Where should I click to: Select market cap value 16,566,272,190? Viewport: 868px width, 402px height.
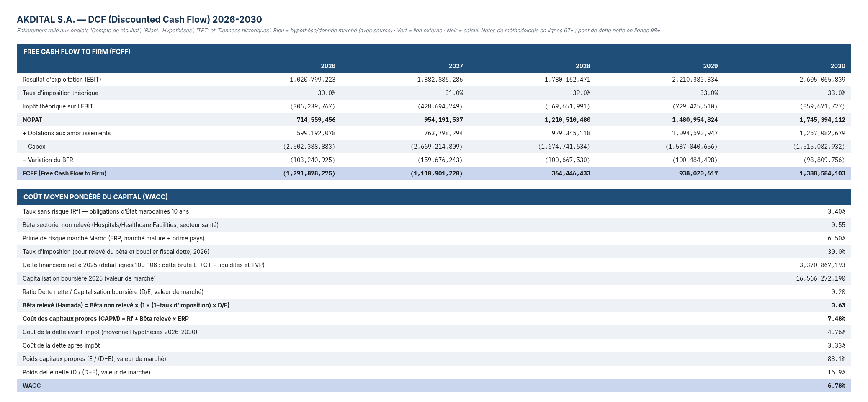(821, 278)
